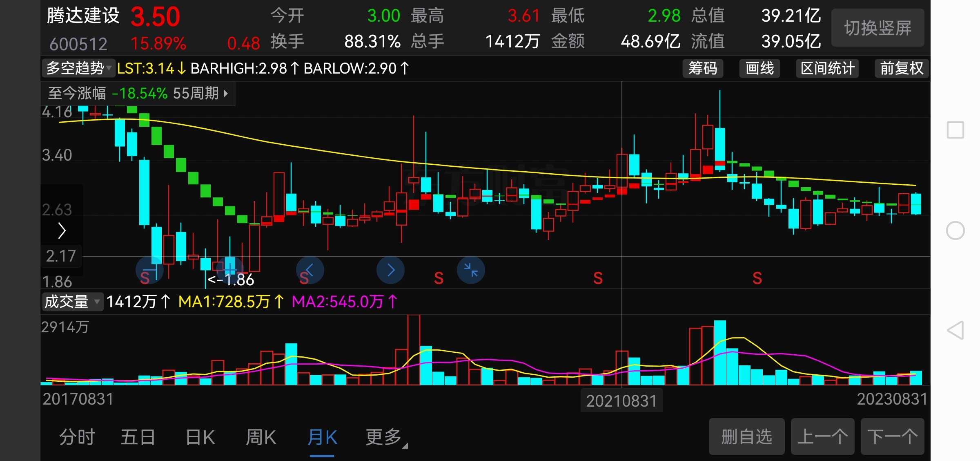Click the left-arrow pan chart circle button
This screenshot has width=980, height=461.
pyautogui.click(x=310, y=270)
